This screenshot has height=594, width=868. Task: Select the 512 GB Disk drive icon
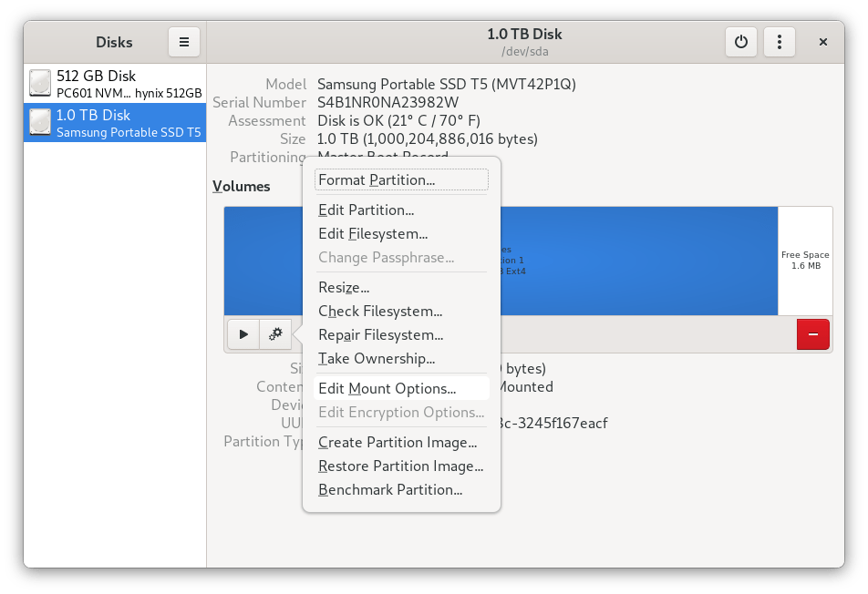(40, 83)
